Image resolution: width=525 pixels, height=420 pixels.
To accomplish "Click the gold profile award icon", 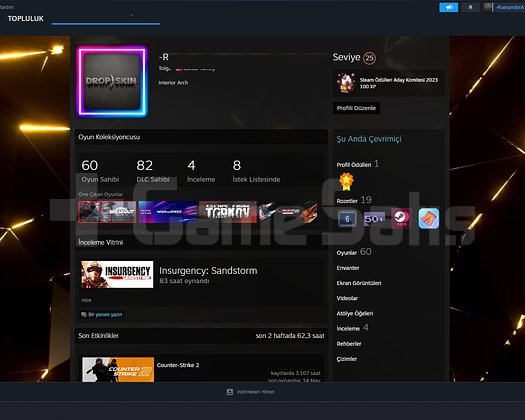I will click(x=346, y=181).
